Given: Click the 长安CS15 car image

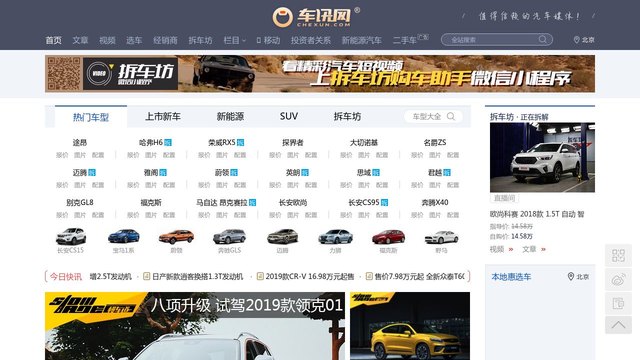Looking at the screenshot, I should click(71, 236).
